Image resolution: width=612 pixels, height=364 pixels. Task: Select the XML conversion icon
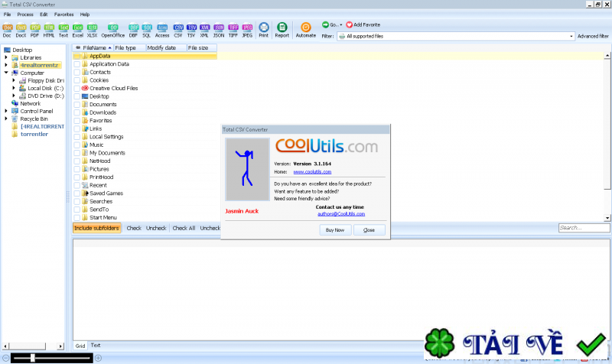[x=204, y=30]
